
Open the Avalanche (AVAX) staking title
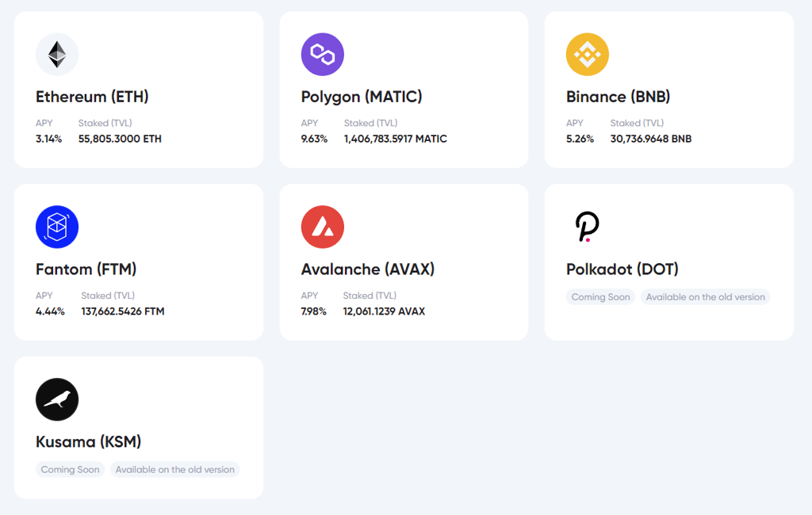point(368,269)
